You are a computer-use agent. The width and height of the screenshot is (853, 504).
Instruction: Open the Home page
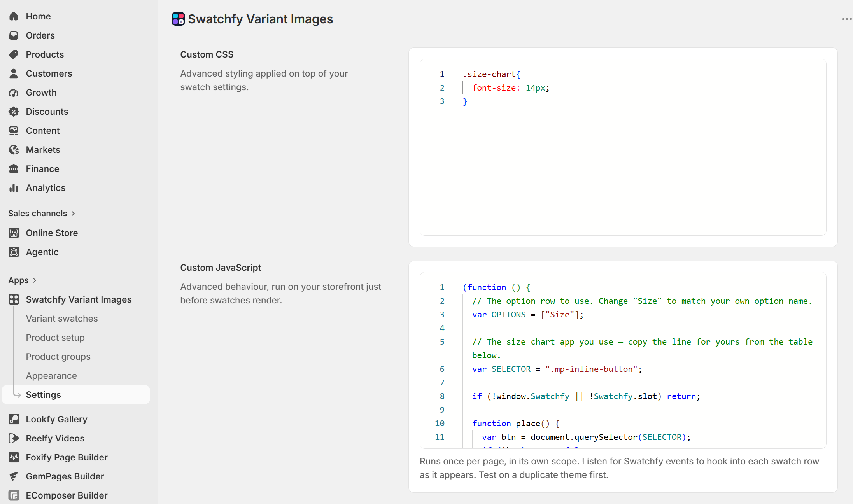[x=38, y=16]
